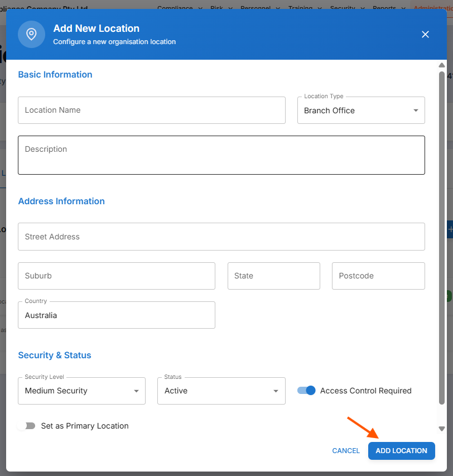Screen dimensions: 453x476
Task: Click the scrollbar down arrow
Action: click(442, 429)
